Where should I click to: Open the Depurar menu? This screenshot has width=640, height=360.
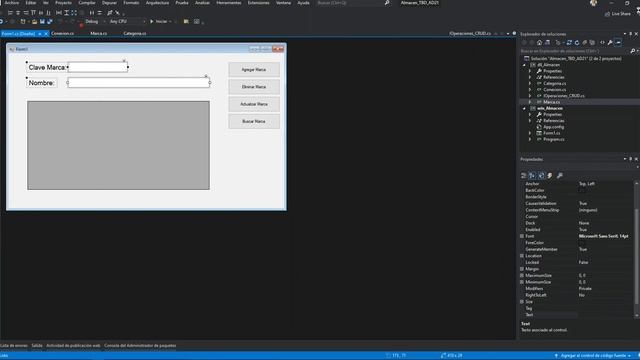(x=109, y=3)
